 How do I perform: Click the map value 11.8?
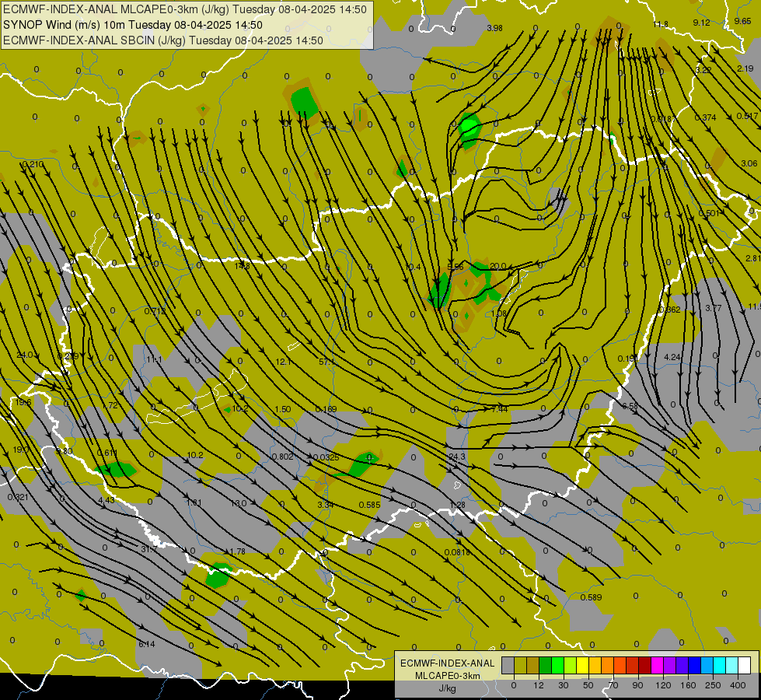click(661, 24)
